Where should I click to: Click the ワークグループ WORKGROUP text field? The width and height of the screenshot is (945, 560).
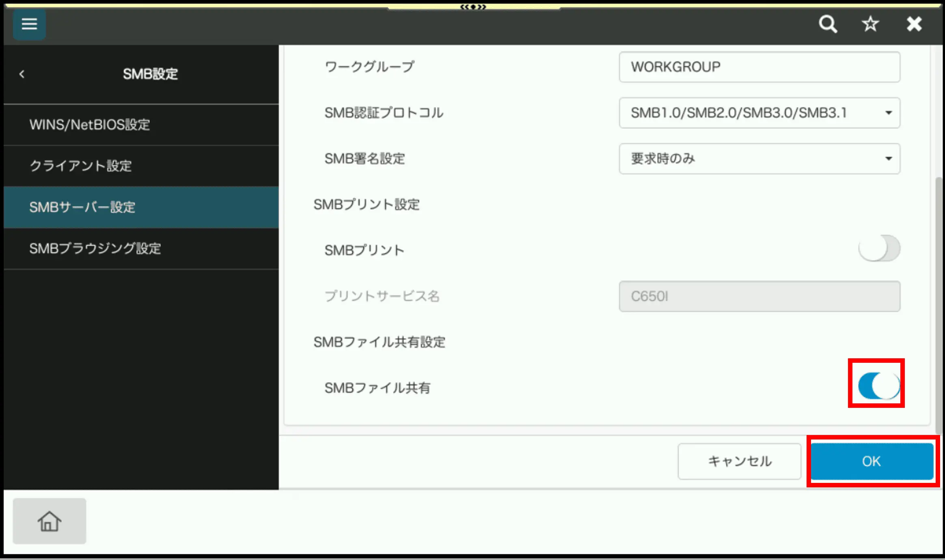(759, 67)
